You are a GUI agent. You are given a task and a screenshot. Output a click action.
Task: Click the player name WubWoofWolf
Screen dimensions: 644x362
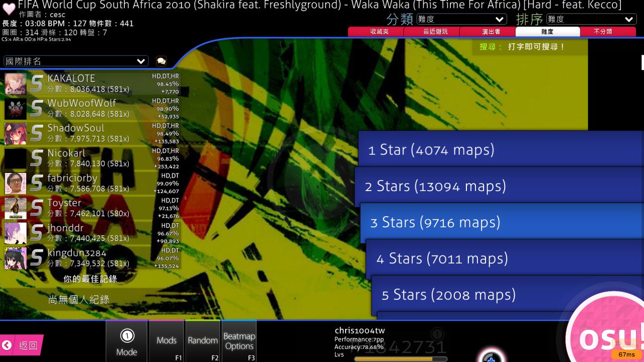point(82,103)
